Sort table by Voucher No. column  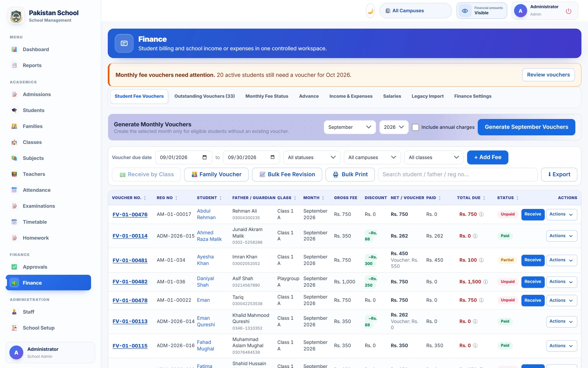(x=129, y=198)
